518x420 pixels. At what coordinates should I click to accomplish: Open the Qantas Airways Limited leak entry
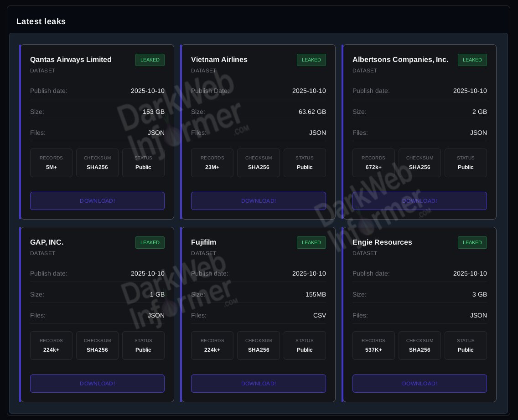[71, 60]
